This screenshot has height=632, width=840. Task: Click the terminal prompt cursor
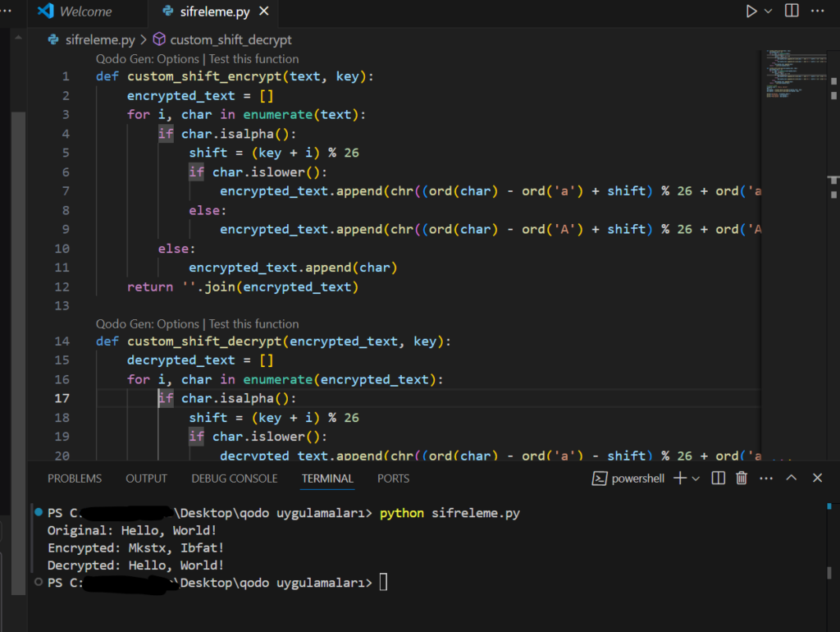point(384,582)
